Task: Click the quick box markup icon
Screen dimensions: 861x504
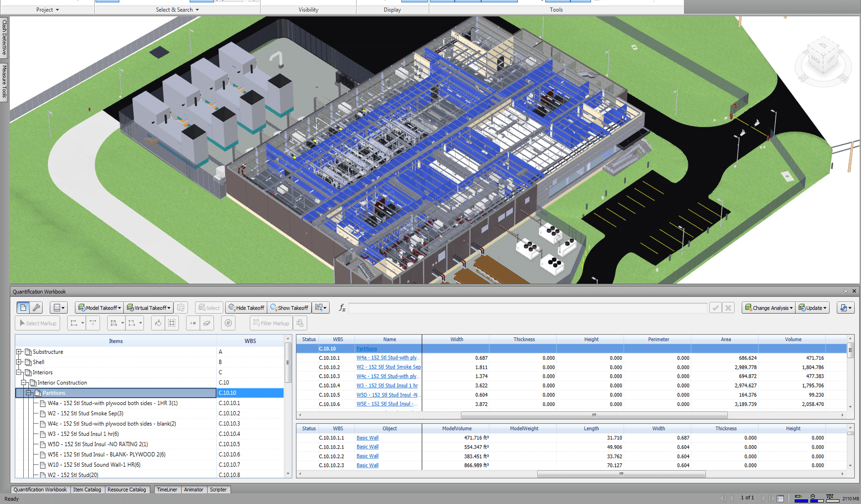Action: (172, 323)
